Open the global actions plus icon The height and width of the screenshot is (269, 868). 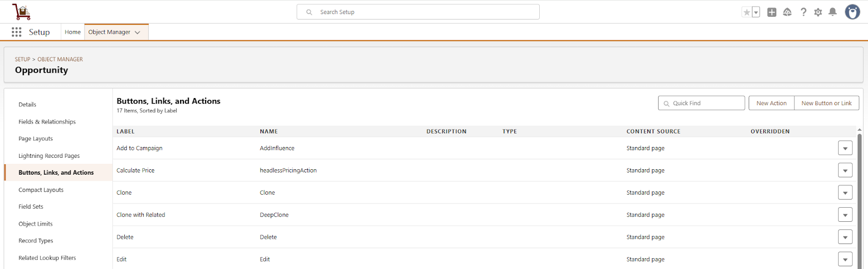point(771,12)
